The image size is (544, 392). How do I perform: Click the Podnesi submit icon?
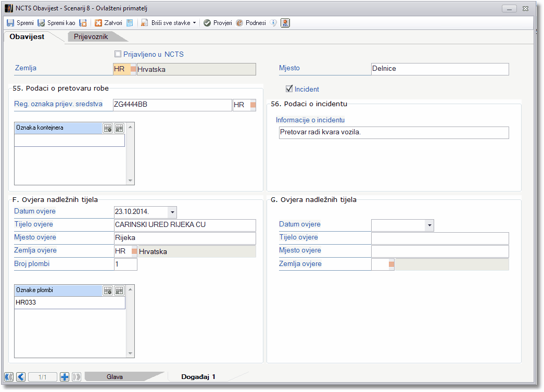[239, 23]
